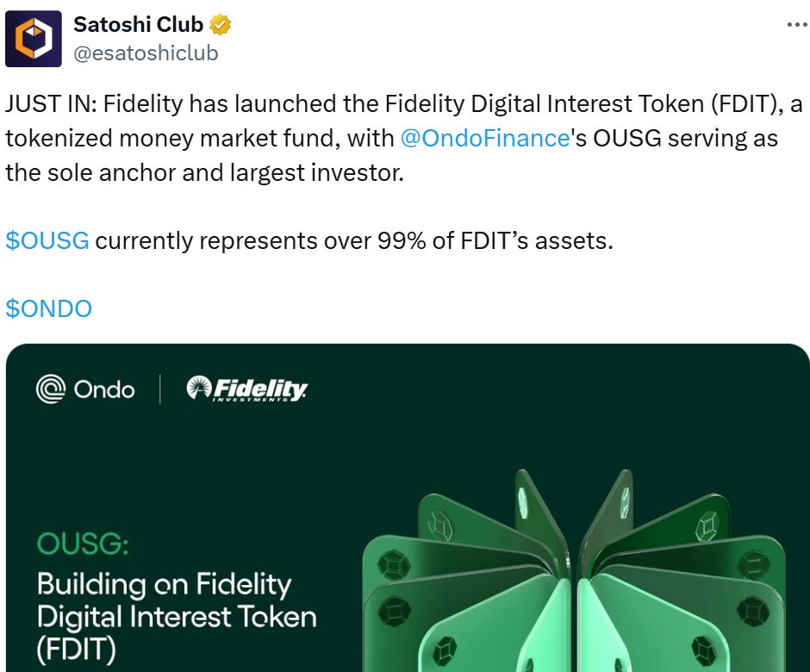The height and width of the screenshot is (672, 810).
Task: Open the @OndoFinance mention link
Action: pyautogui.click(x=485, y=138)
